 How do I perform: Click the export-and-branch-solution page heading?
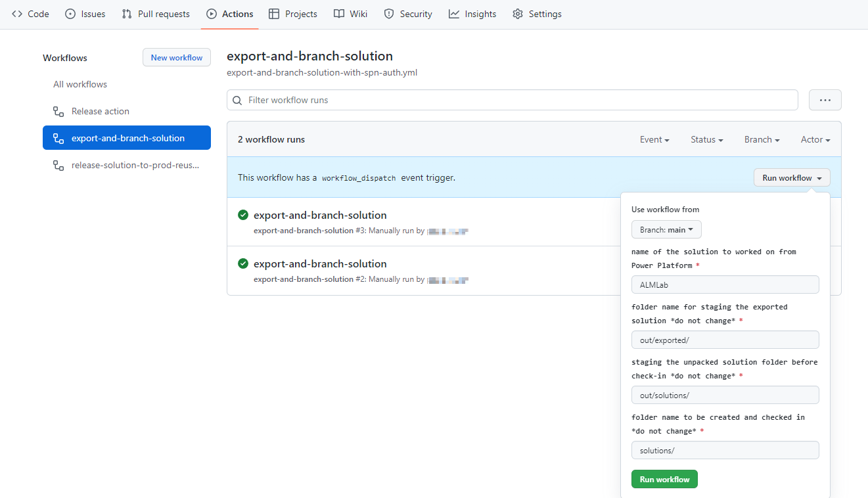coord(309,56)
